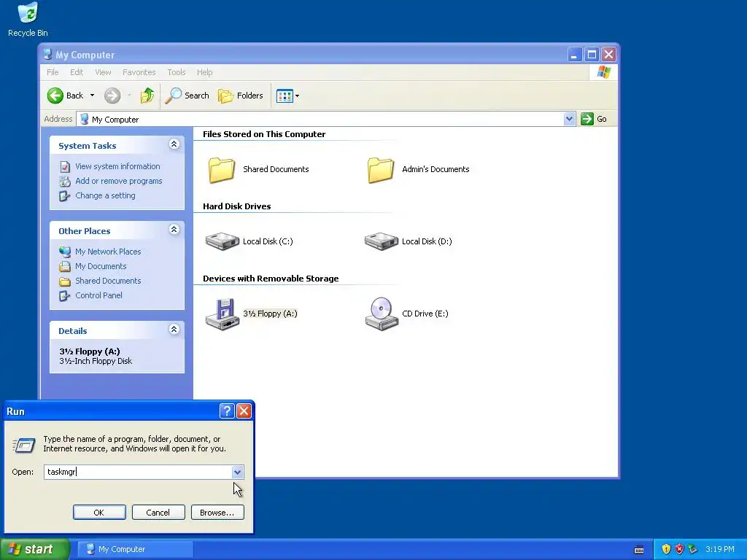Click the My Computer title bar icon

(x=47, y=54)
